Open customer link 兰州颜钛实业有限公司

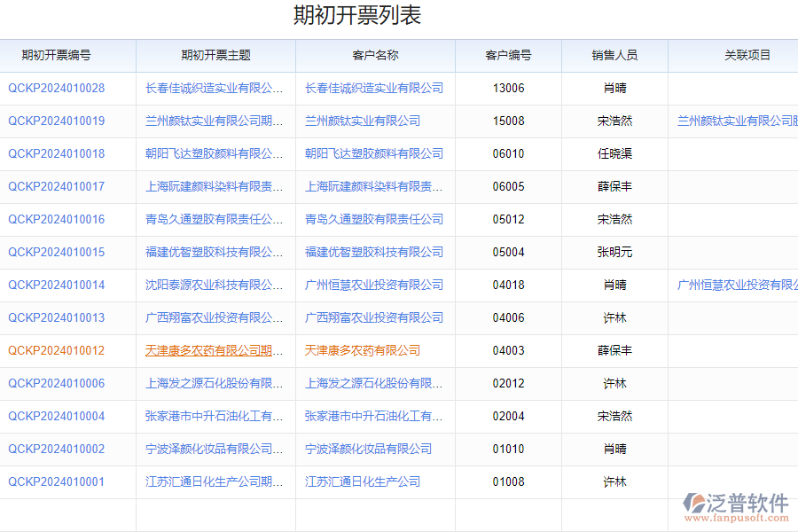click(364, 121)
